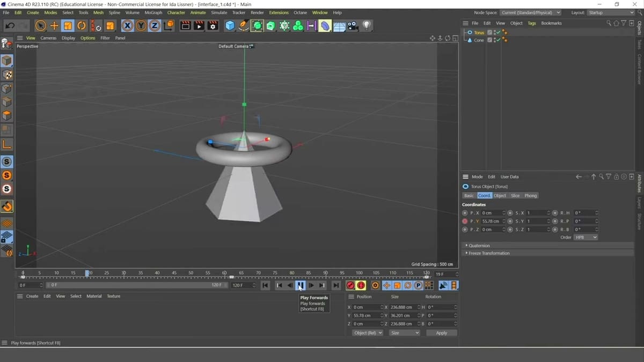Toggle the Enable Snap magnet icon
The height and width of the screenshot is (362, 644).
click(x=6, y=206)
